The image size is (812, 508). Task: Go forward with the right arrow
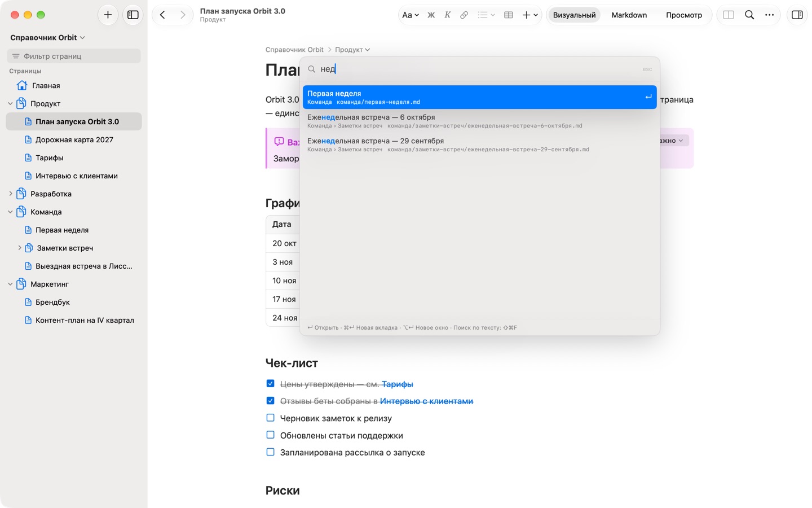pyautogui.click(x=183, y=15)
